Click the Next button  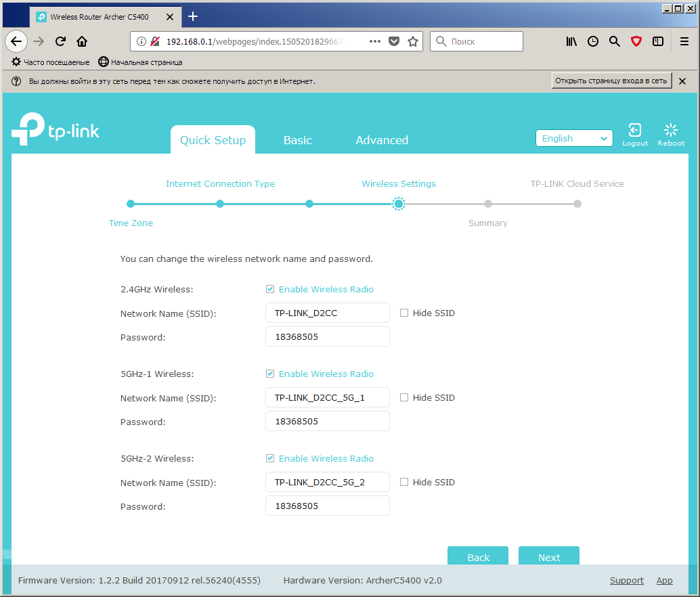coord(549,556)
